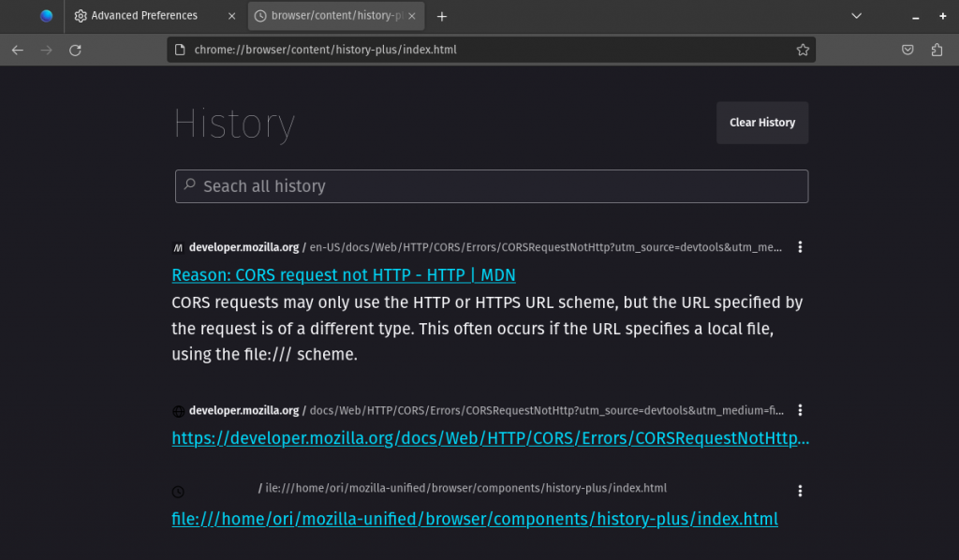The height and width of the screenshot is (560, 959).
Task: Open the https://developer.mozilla.org/docs/Web link
Action: [491, 438]
